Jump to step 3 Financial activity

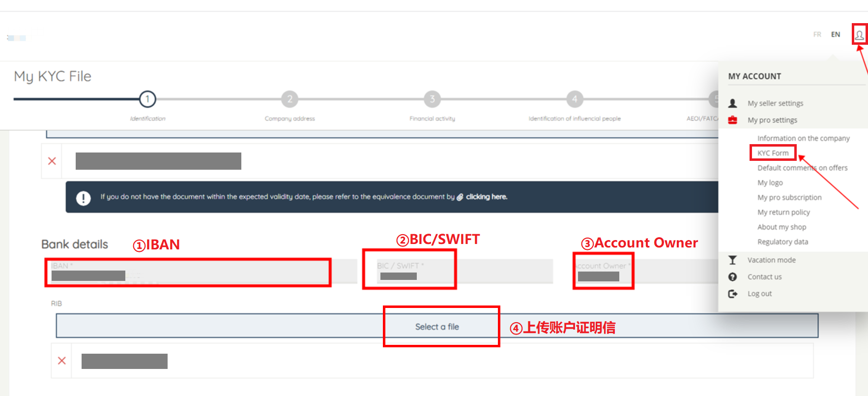432,99
